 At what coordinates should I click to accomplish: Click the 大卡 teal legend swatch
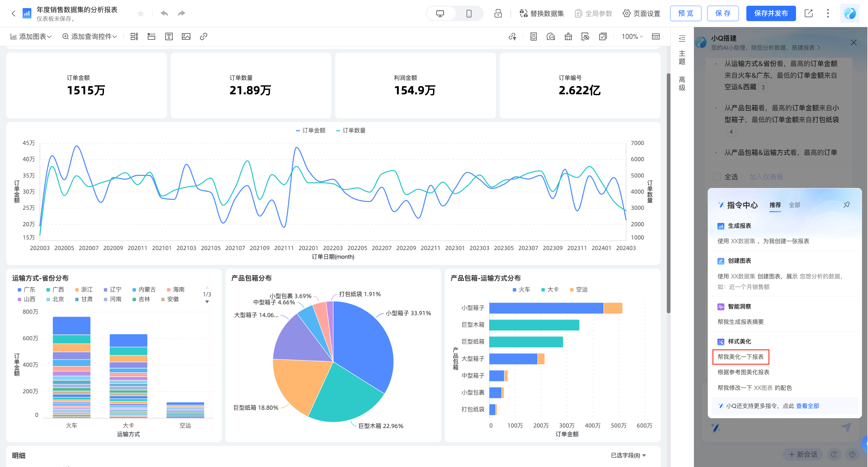click(x=543, y=290)
